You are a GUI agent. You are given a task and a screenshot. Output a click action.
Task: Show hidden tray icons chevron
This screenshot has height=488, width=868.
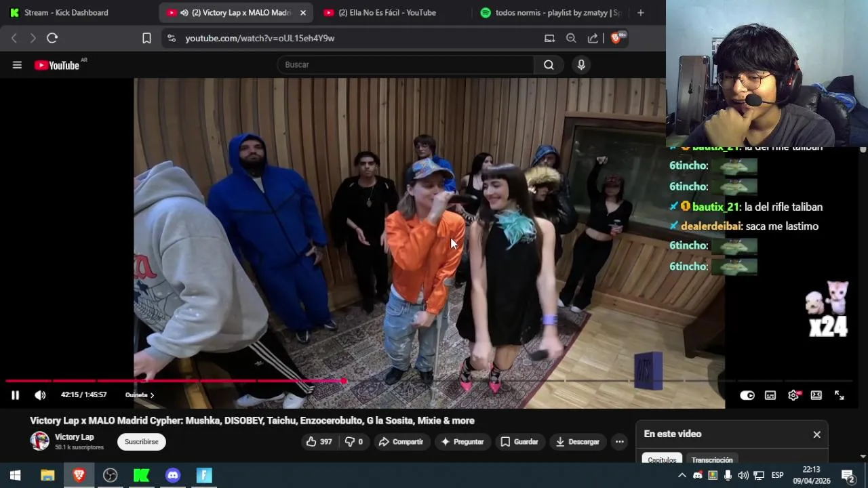[682, 476]
